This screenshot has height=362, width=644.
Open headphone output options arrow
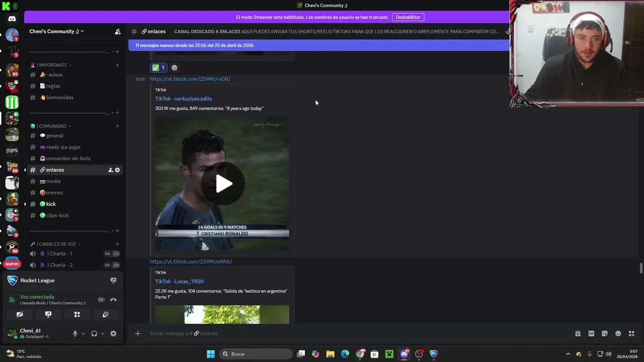pos(103,333)
